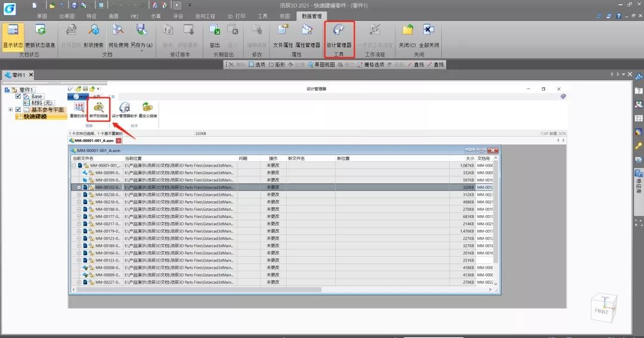Viewport: 644px width, 338px height.
Task: Click the first 直线 line button
Action: [x=416, y=64]
